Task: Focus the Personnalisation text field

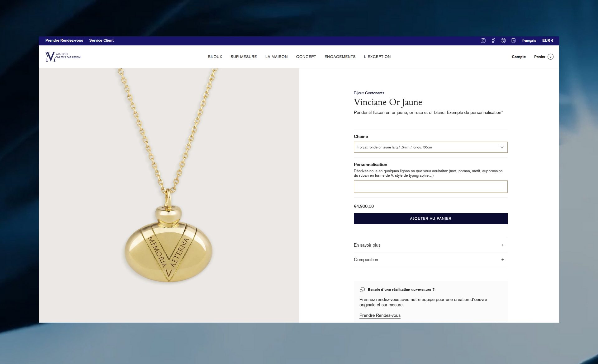Action: pyautogui.click(x=430, y=187)
